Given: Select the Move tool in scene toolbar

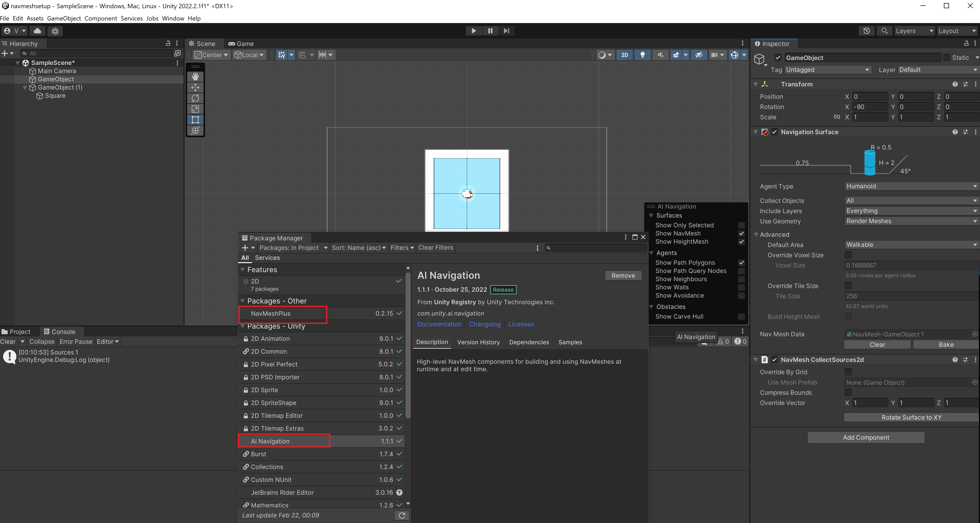Looking at the screenshot, I should [195, 87].
